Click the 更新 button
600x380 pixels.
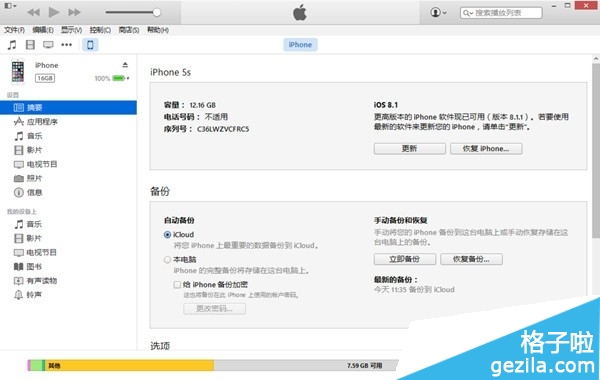pyautogui.click(x=409, y=148)
